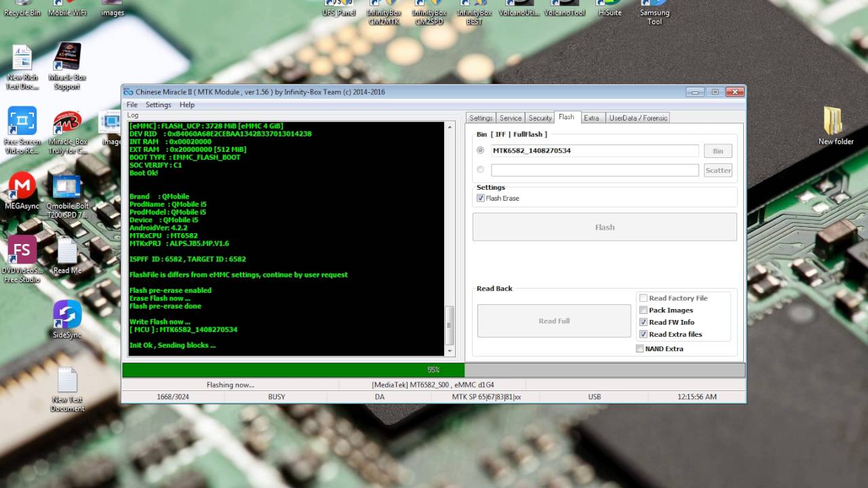Select the Miracle_Box Truly shortcut icon
This screenshot has height=488, width=868.
pos(67,131)
